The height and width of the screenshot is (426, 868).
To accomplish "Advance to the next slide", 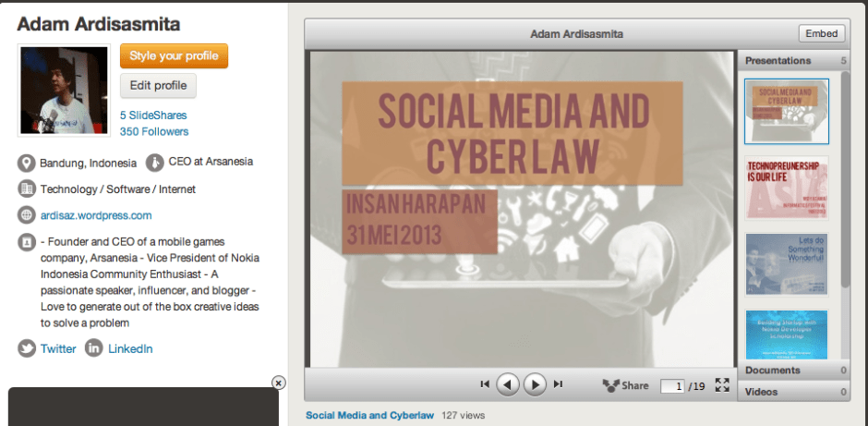I will pos(535,383).
